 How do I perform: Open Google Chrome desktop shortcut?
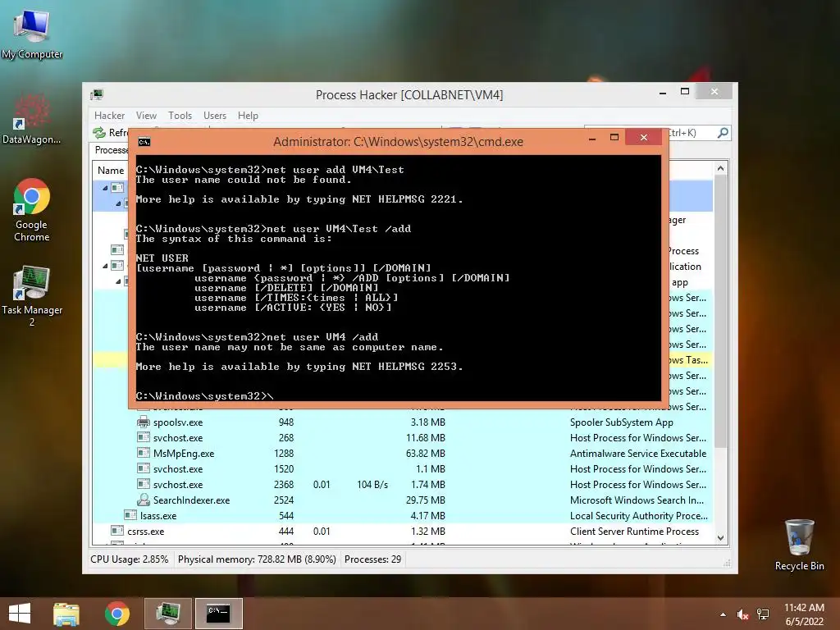click(x=32, y=210)
